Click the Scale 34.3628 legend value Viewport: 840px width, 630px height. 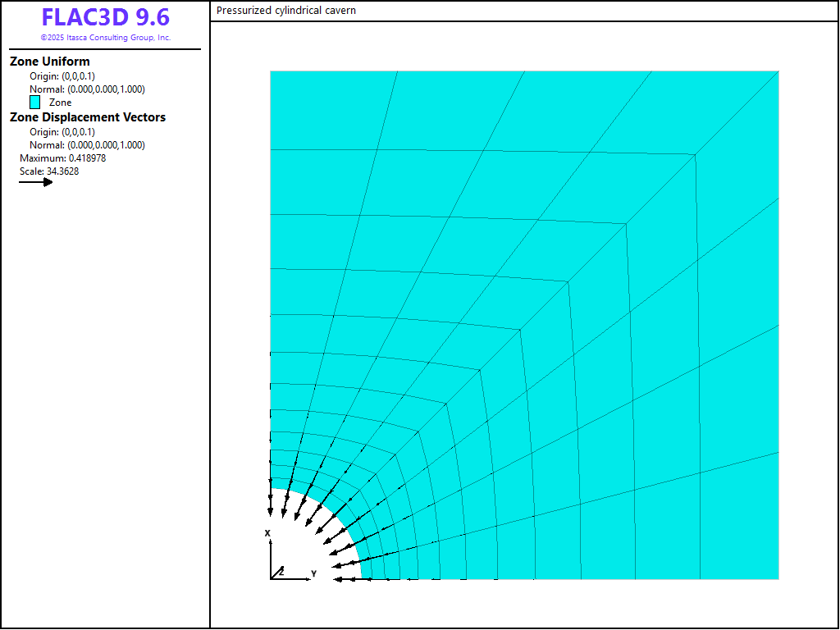coord(49,171)
